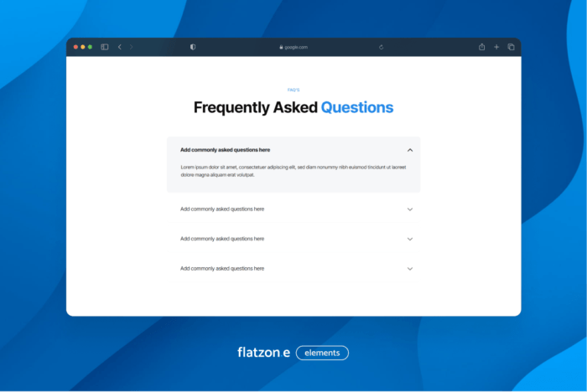Select the third FAQ question text
587x392 pixels.
tap(222, 239)
